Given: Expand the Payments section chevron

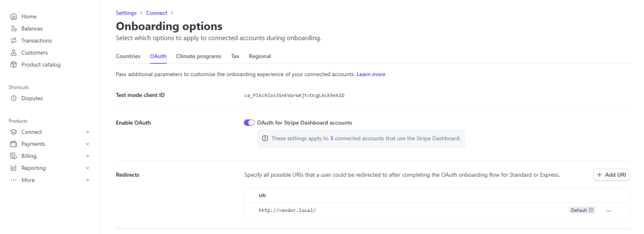Looking at the screenshot, I should [87, 144].
